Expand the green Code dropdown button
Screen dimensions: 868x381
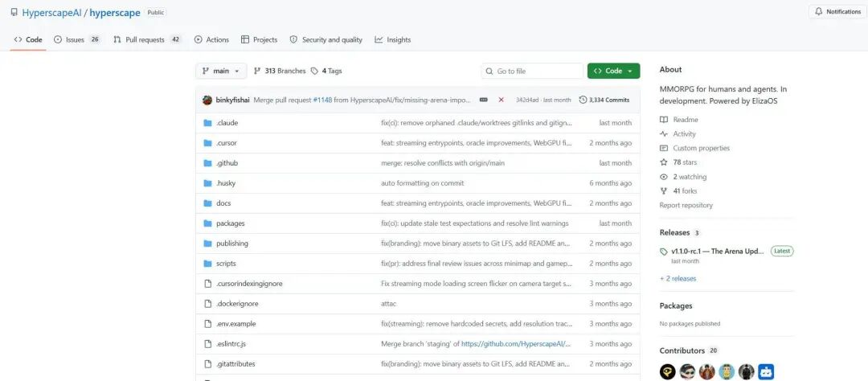click(613, 71)
